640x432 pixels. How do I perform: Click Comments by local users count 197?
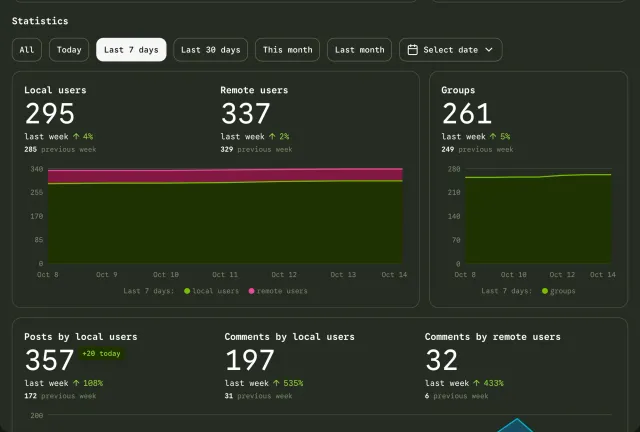pyautogui.click(x=250, y=360)
